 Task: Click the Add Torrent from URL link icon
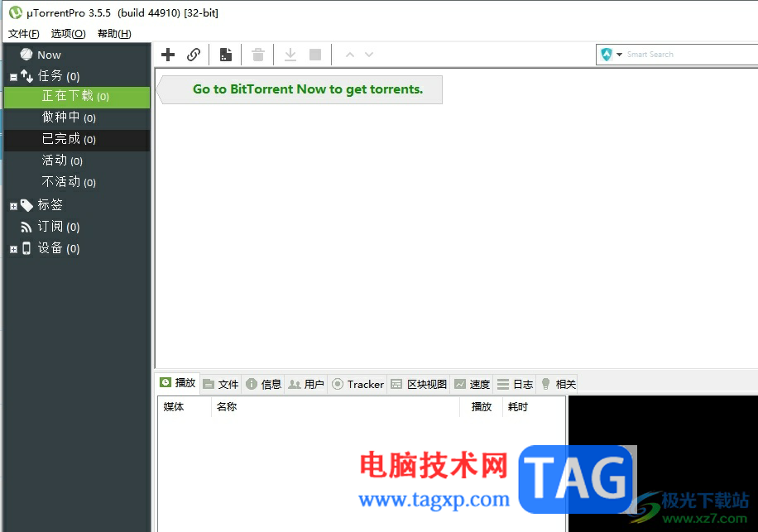tap(194, 55)
